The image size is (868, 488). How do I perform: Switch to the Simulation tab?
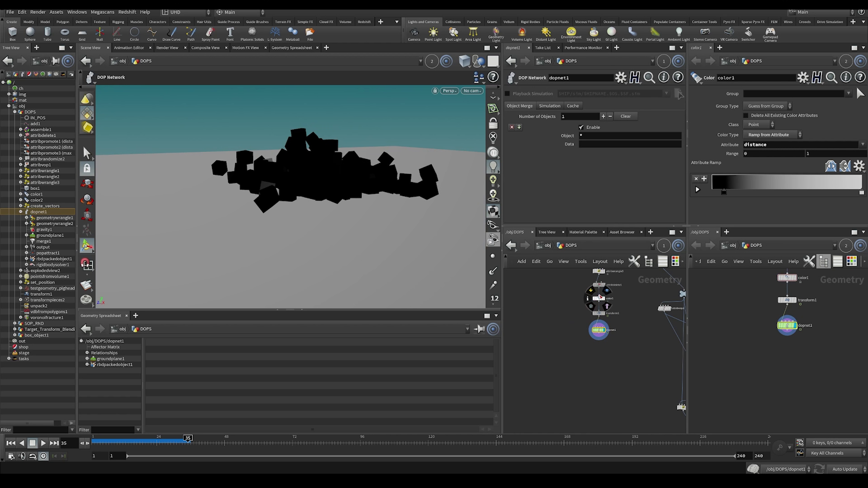[549, 106]
